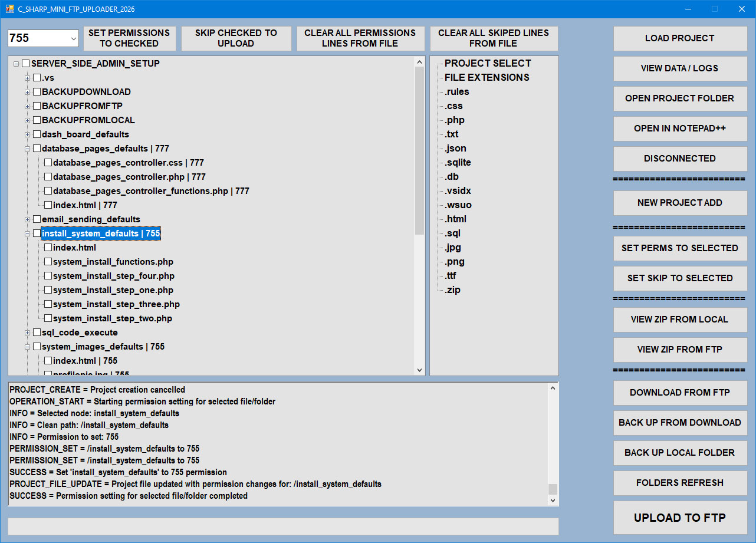Check the BACKUPDOWNLOAD folder checkbox
Screen dimensions: 756x543
[37, 92]
